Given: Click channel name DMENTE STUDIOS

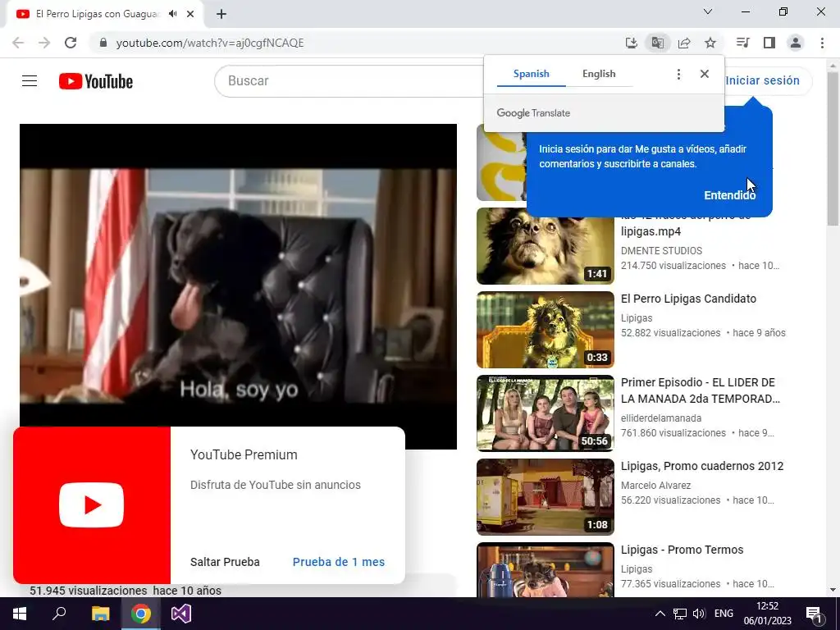Looking at the screenshot, I should coord(661,251).
